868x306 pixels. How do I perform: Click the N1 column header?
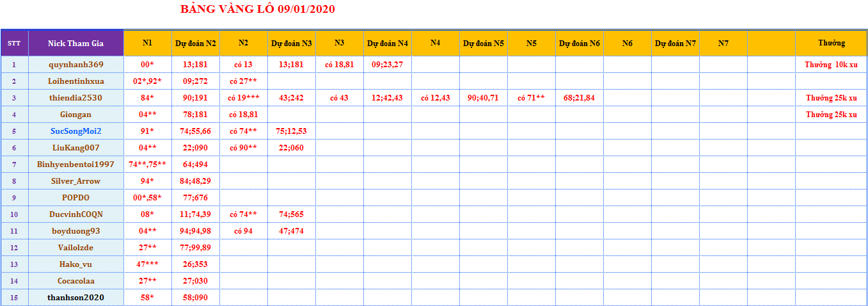(x=148, y=43)
